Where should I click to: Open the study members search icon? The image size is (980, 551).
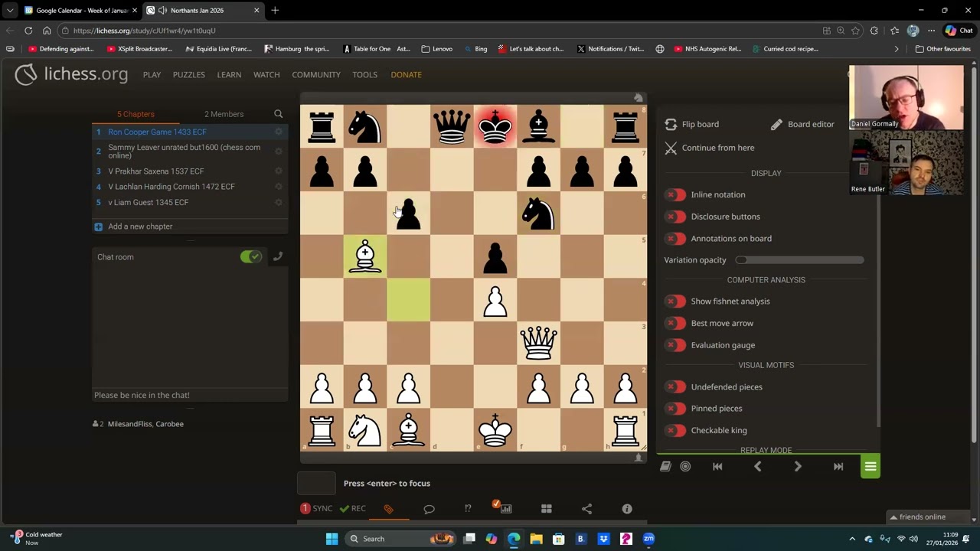click(279, 114)
